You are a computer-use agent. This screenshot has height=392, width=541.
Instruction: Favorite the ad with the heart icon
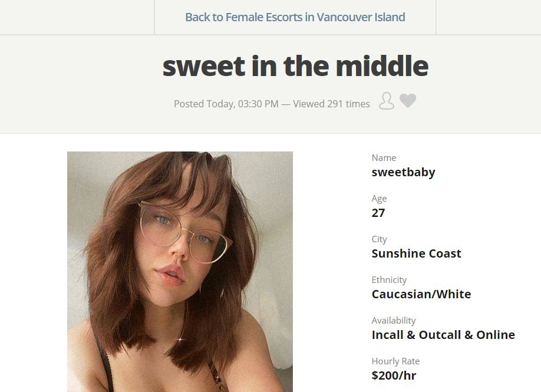pos(408,101)
